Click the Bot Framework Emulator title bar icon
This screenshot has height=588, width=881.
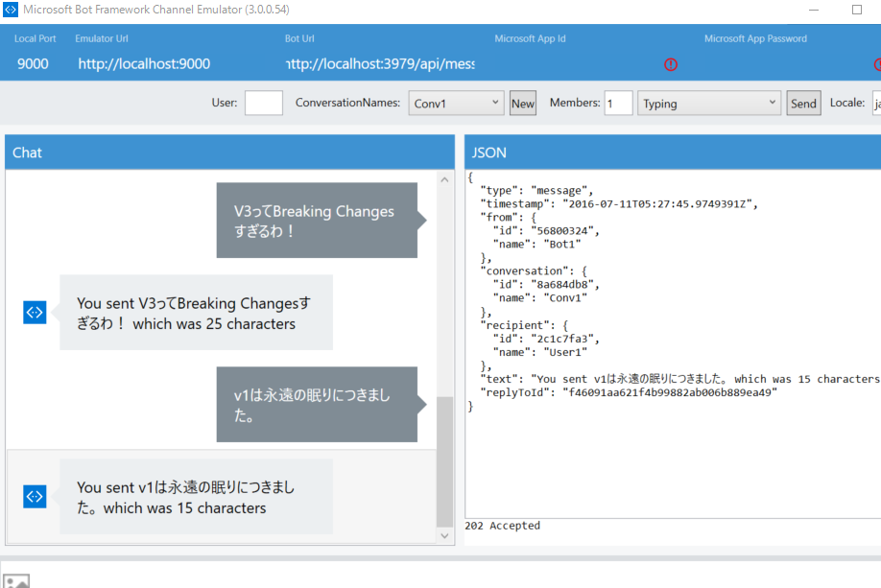(11, 10)
